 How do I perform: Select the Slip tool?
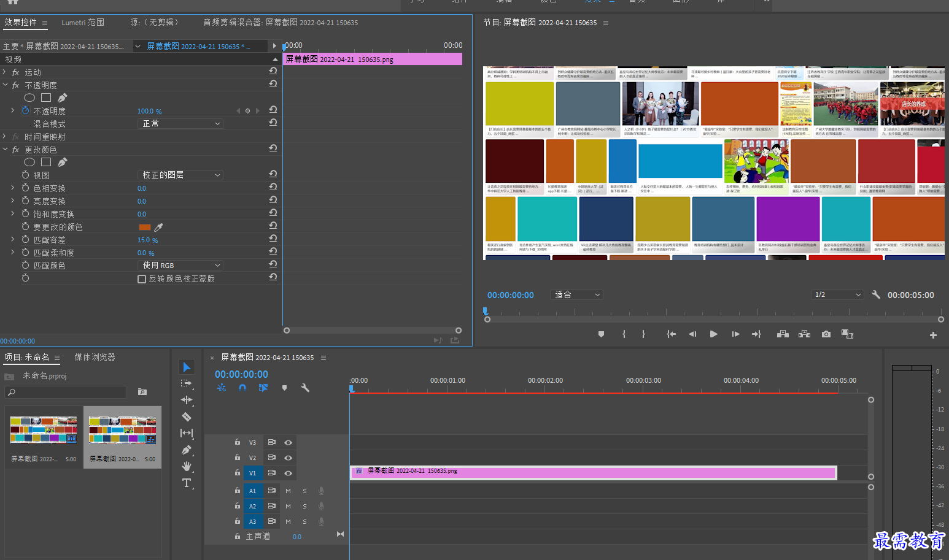click(187, 433)
